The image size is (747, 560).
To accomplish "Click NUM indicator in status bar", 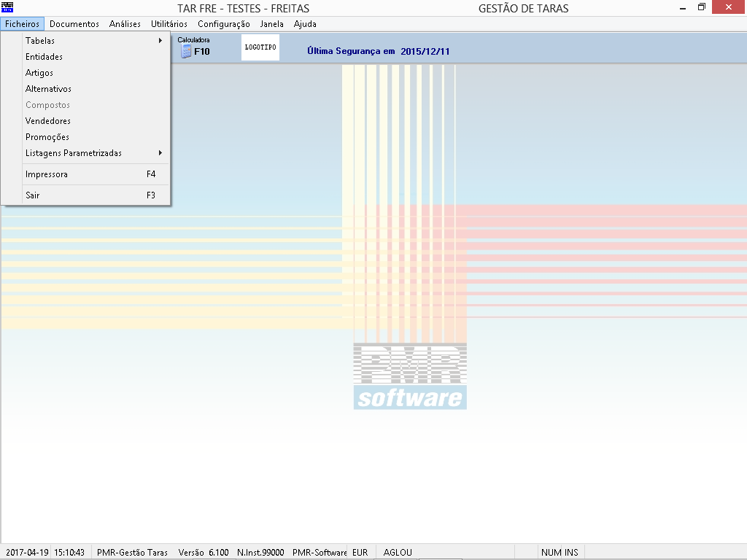I will [x=551, y=553].
